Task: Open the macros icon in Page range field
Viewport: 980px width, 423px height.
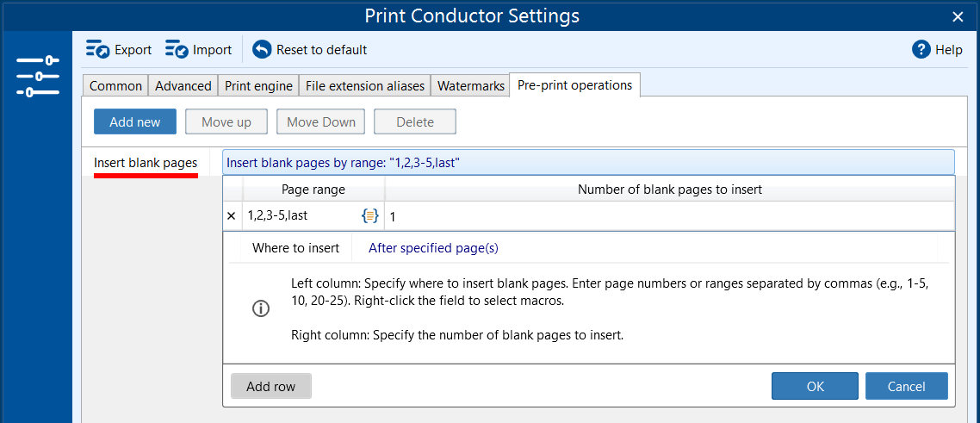Action: point(369,216)
